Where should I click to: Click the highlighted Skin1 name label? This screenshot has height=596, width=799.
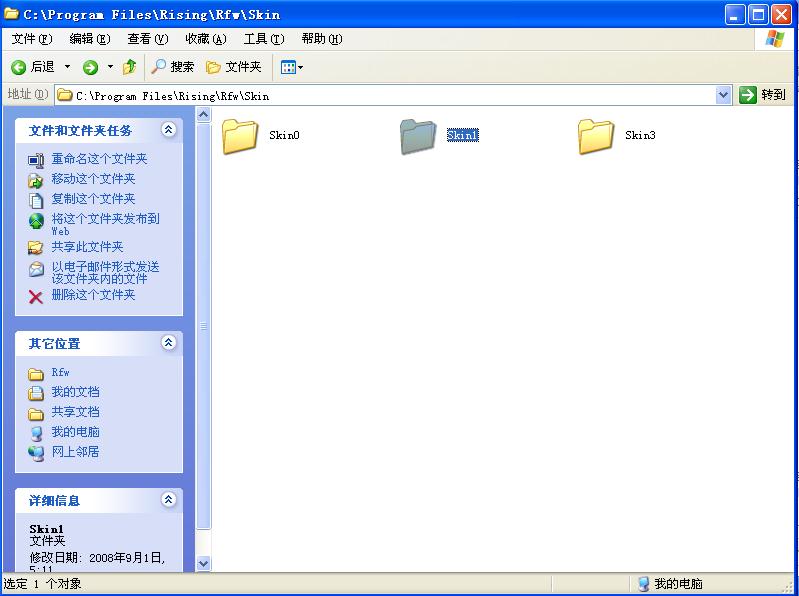click(x=463, y=135)
